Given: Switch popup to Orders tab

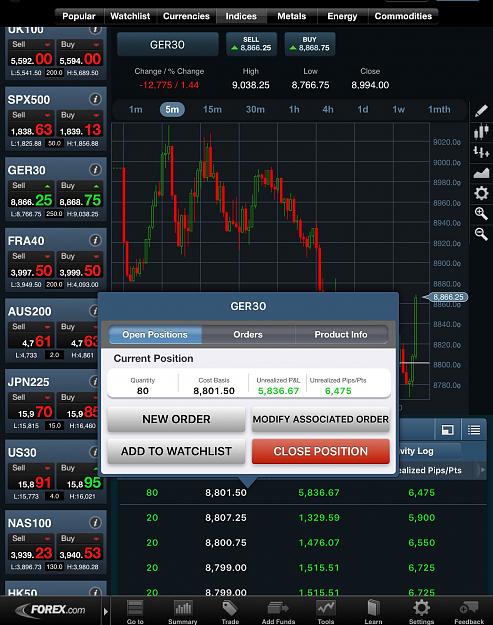Looking at the screenshot, I should click(248, 334).
